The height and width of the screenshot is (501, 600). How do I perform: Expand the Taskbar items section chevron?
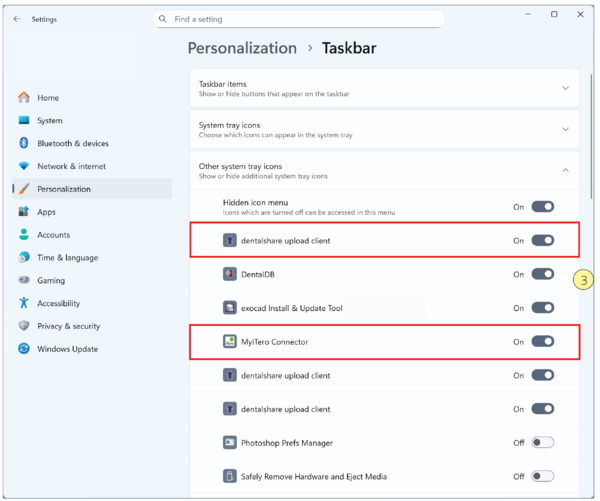(565, 88)
